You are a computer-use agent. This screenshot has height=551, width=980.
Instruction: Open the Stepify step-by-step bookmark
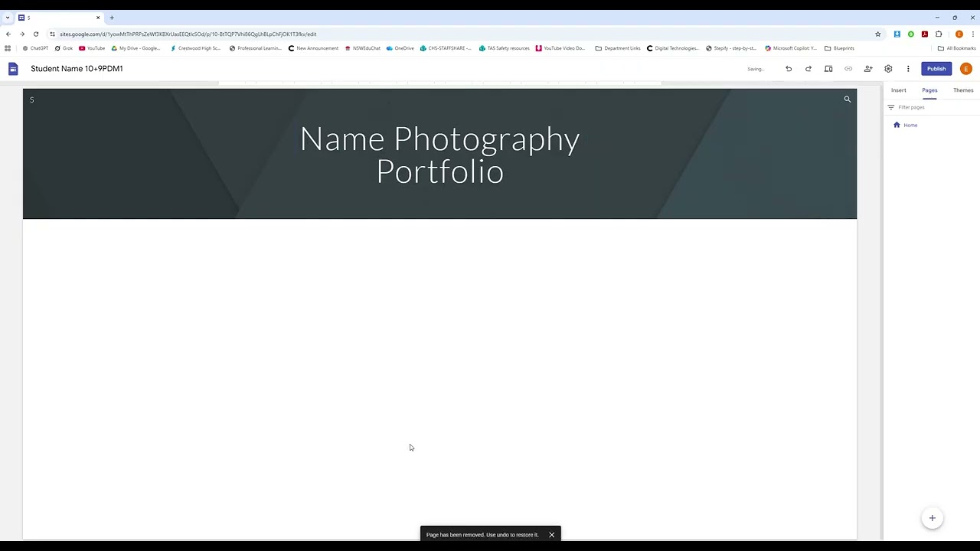731,48
